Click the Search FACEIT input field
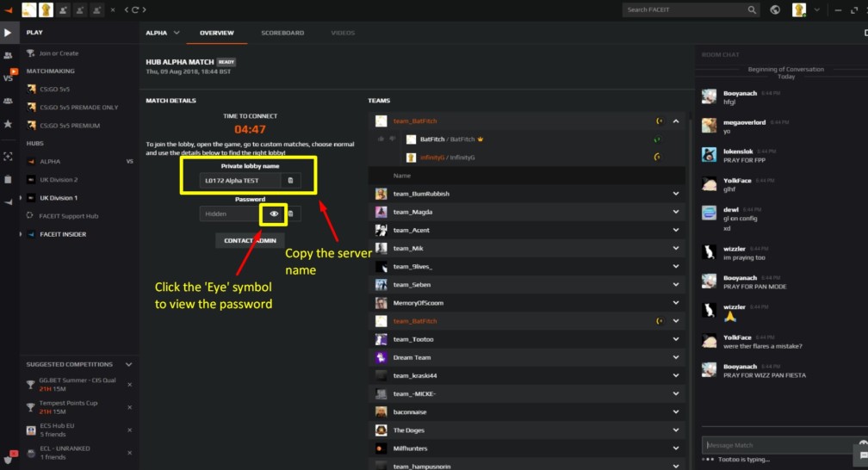Screen dimensions: 868x470 pos(685,9)
